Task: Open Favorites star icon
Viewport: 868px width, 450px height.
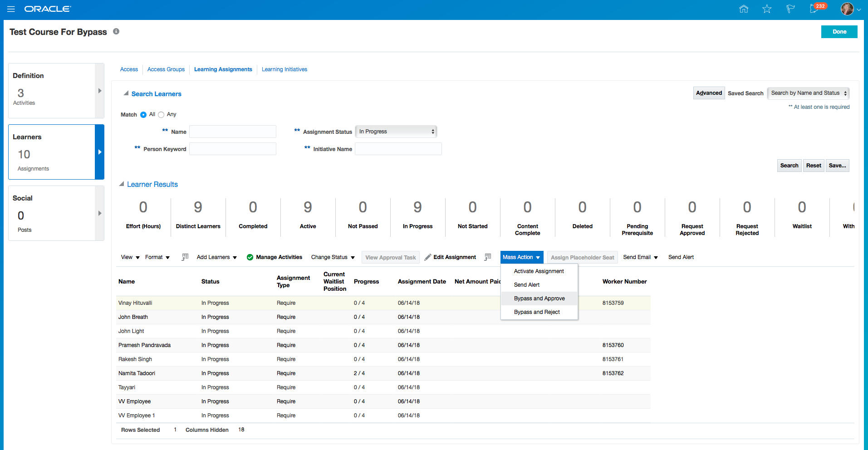Action: pyautogui.click(x=767, y=9)
